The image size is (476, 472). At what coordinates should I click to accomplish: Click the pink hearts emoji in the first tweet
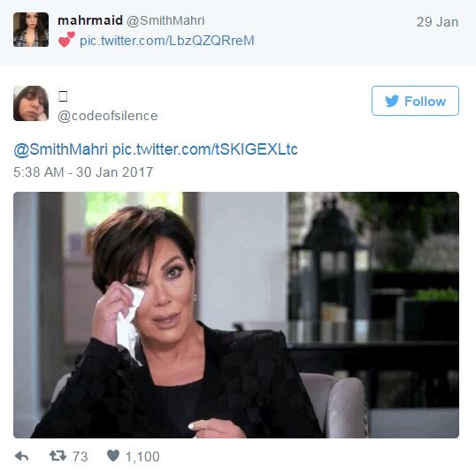pyautogui.click(x=66, y=40)
